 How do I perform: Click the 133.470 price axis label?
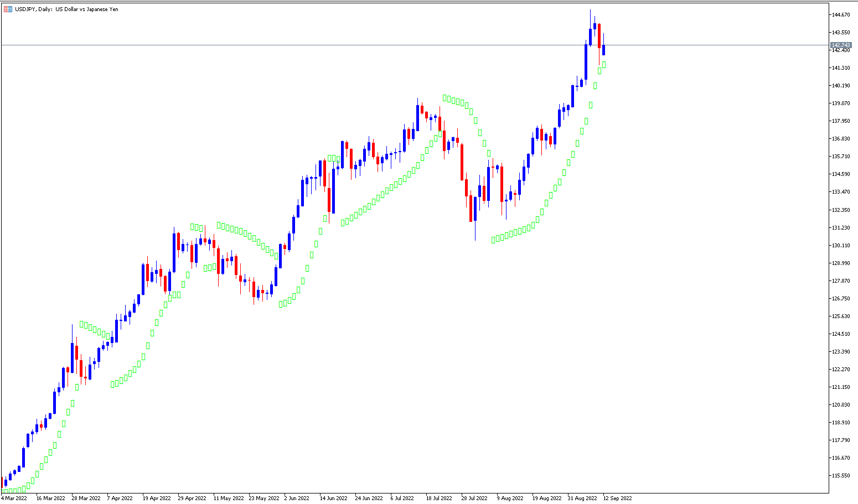pyautogui.click(x=841, y=191)
